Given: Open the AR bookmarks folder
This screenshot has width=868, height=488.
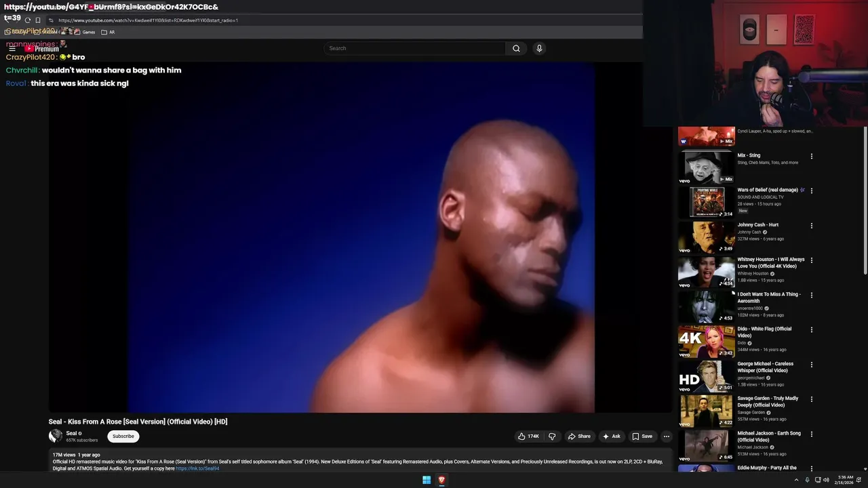Looking at the screenshot, I should [x=108, y=32].
